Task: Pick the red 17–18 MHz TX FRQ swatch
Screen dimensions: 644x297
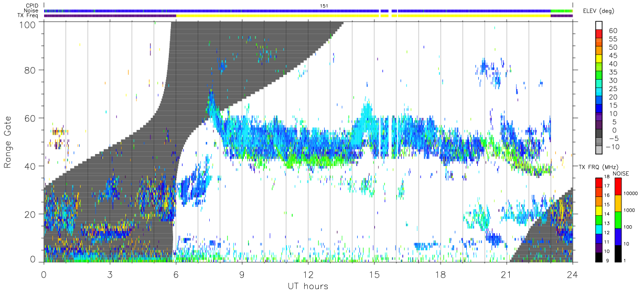Action: (599, 182)
